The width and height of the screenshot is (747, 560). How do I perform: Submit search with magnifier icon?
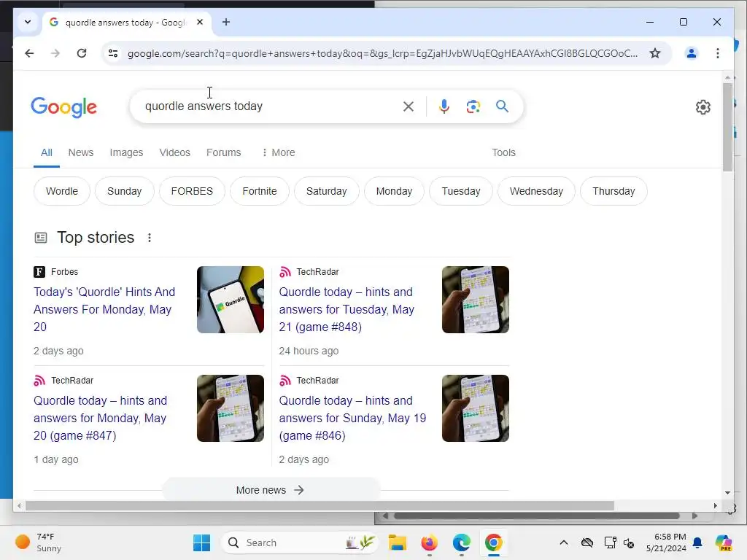click(x=502, y=106)
